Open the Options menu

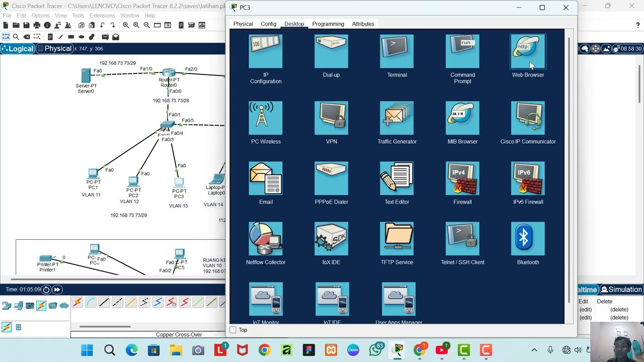click(40, 16)
